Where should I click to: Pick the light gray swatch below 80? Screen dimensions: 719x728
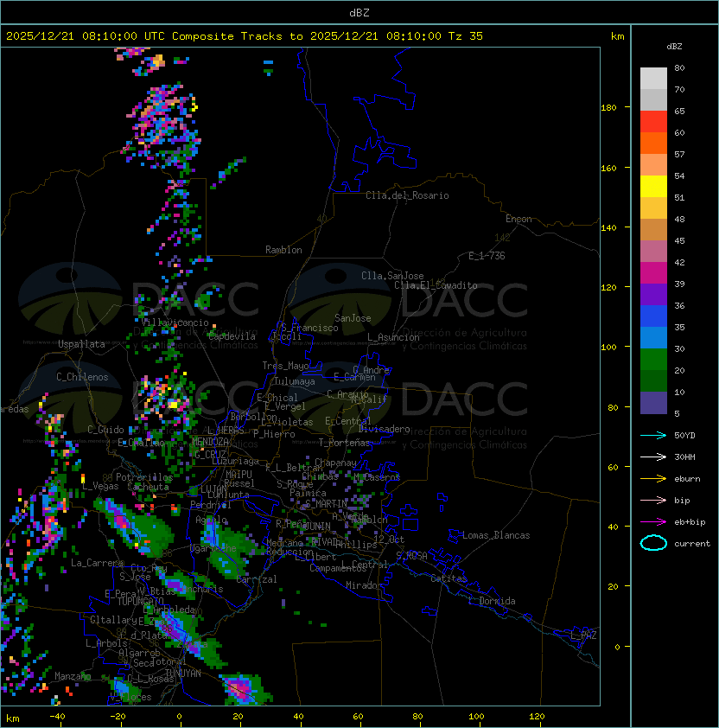click(653, 79)
